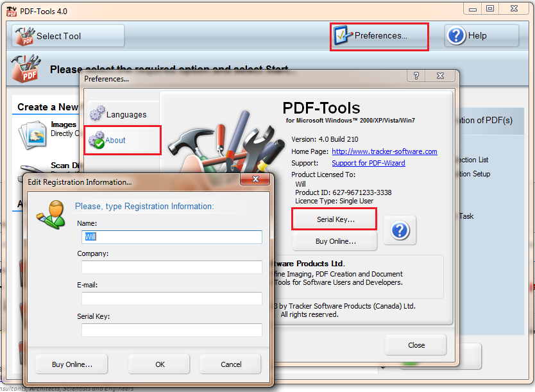The height and width of the screenshot is (392, 535).
Task: Click the question mark in Preferences title bar
Action: (x=416, y=76)
